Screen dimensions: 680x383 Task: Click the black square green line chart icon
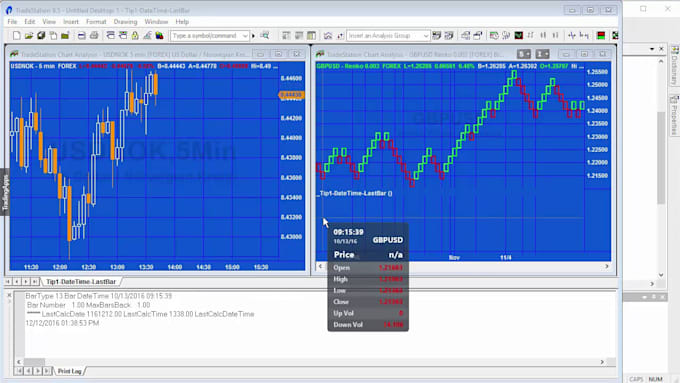[x=519, y=36]
